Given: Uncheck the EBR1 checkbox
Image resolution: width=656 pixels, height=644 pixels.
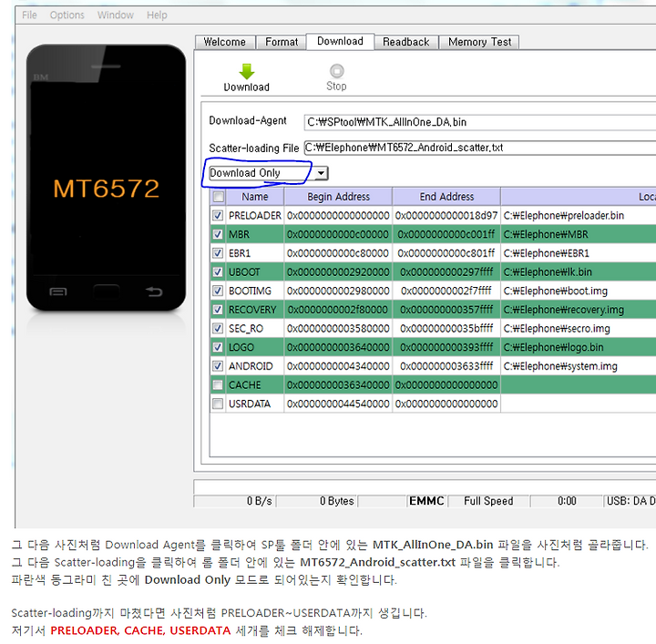Looking at the screenshot, I should pyautogui.click(x=218, y=253).
